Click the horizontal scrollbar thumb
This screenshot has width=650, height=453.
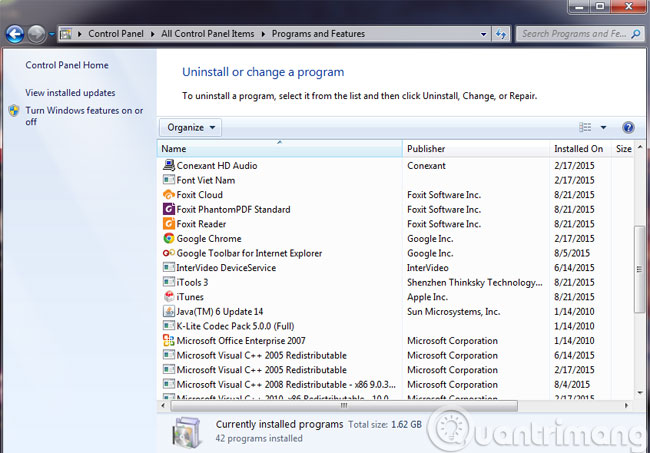tap(344, 406)
